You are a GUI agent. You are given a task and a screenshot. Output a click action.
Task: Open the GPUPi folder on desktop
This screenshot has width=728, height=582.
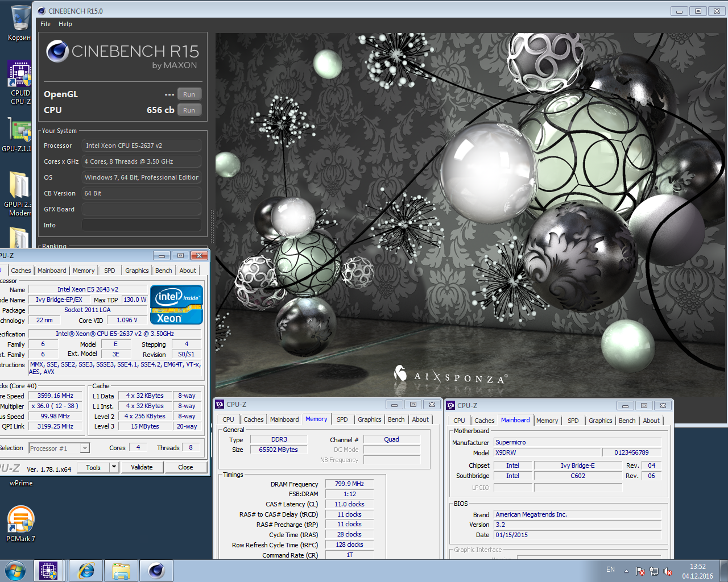pyautogui.click(x=18, y=193)
